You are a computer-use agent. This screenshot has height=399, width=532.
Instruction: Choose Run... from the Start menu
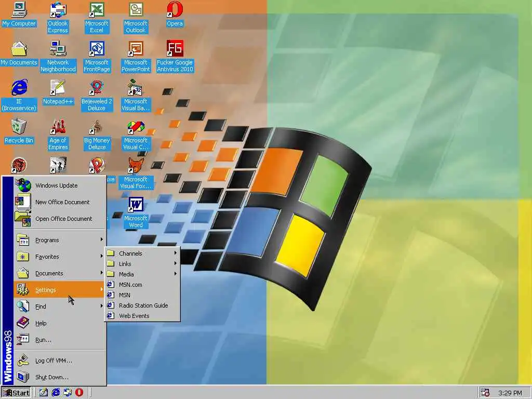pos(60,340)
